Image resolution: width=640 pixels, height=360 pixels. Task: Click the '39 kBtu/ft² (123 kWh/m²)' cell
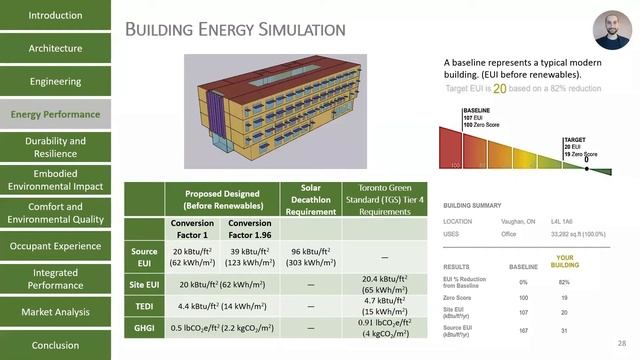click(250, 257)
